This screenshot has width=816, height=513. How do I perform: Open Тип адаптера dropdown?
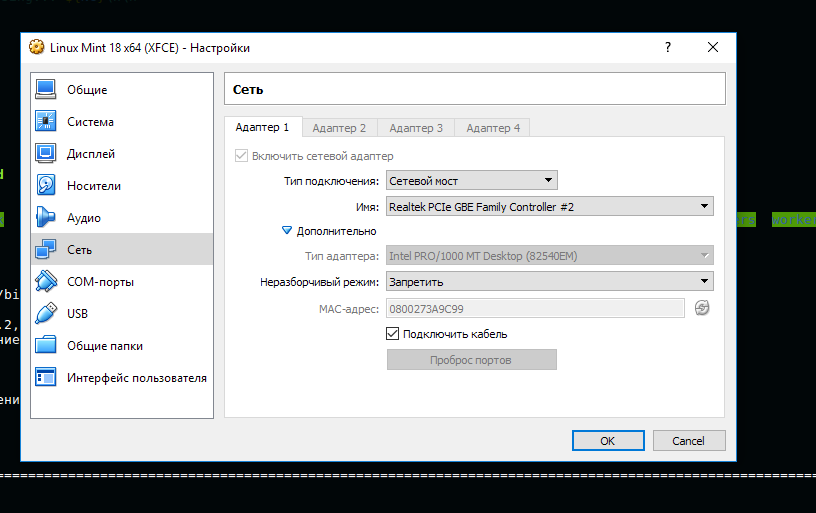pos(550,255)
